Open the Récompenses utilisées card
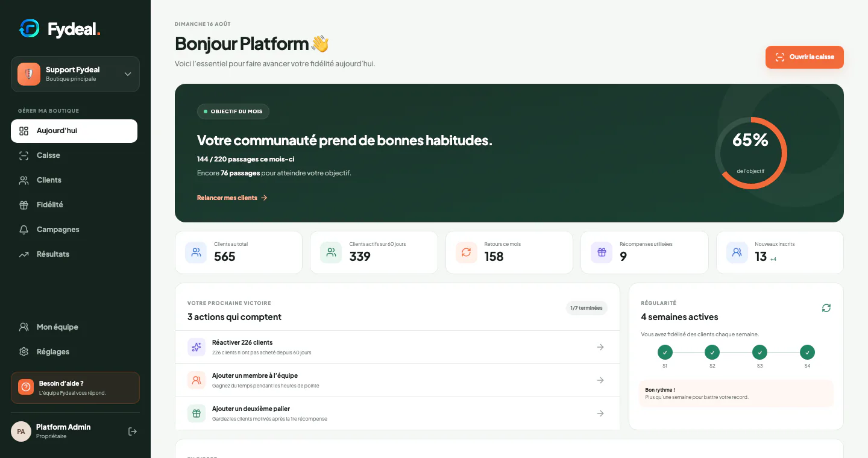This screenshot has height=458, width=868. [x=644, y=253]
